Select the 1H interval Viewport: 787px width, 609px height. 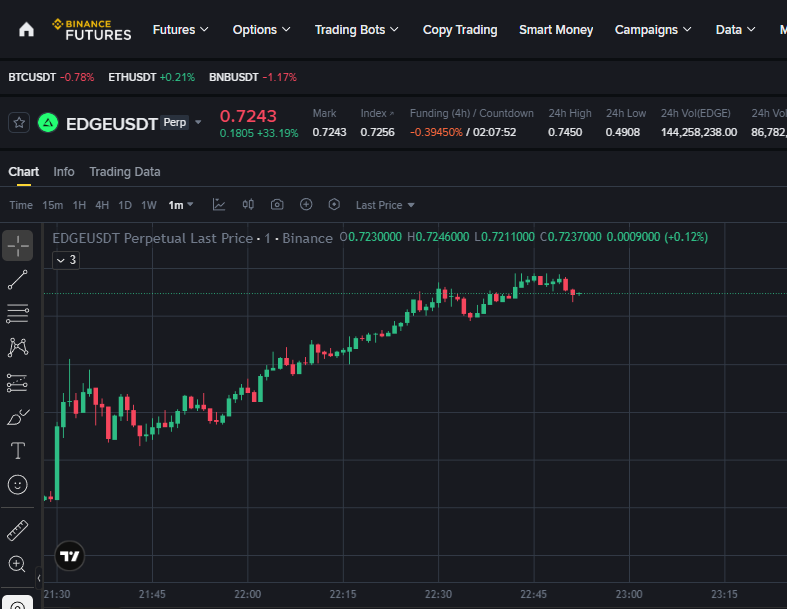[79, 205]
